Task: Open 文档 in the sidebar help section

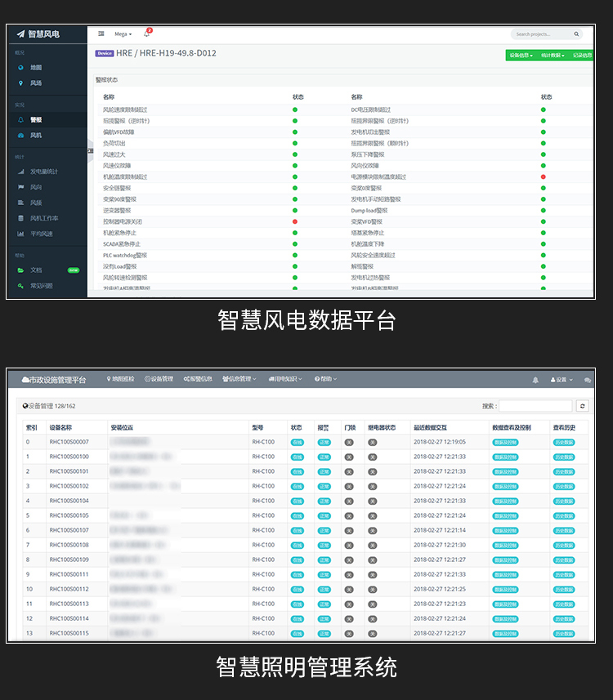Action: 35,270
